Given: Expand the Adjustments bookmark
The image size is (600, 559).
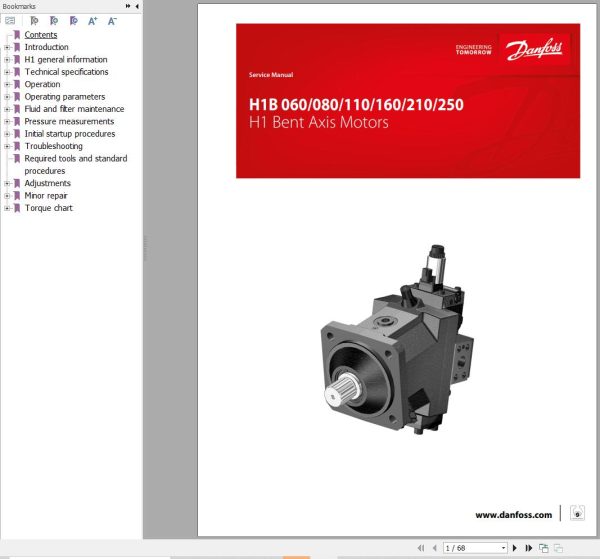Looking at the screenshot, I should coord(7,183).
